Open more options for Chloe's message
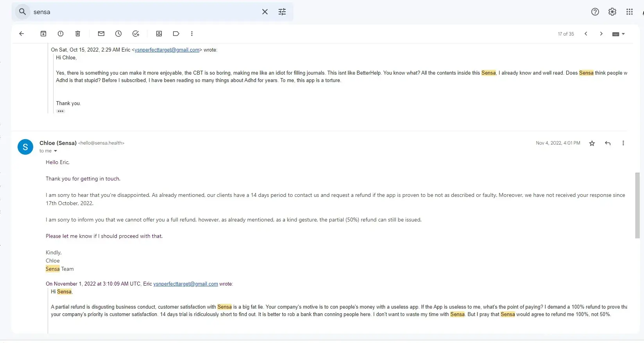 [x=623, y=143]
